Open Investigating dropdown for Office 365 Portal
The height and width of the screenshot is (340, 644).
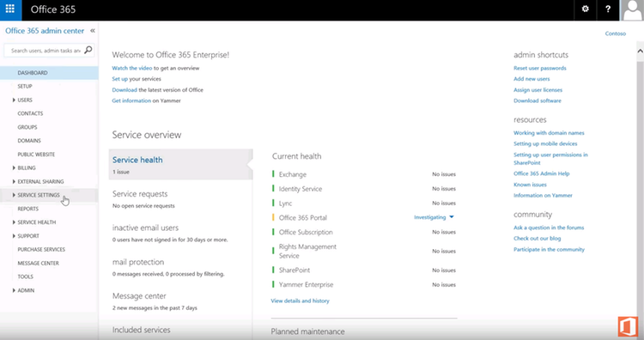(434, 217)
